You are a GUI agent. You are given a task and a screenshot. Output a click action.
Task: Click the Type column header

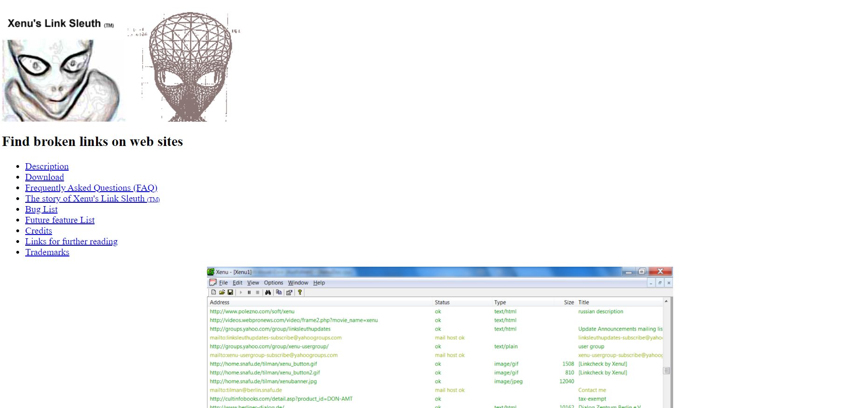(x=500, y=302)
